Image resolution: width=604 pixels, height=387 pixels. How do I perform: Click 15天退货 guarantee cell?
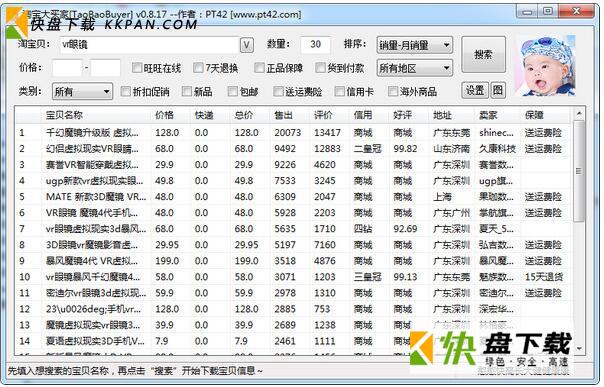pos(544,277)
